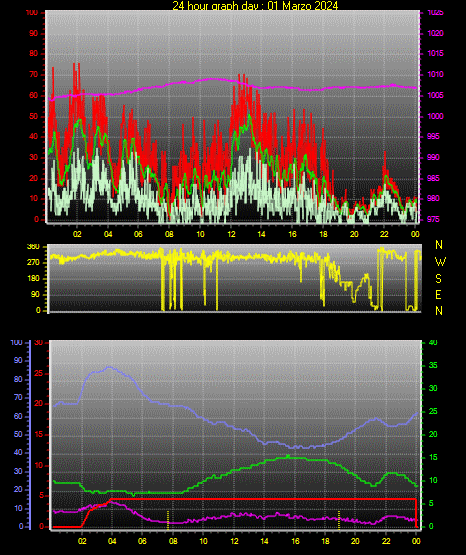Click the red 50 label on wind speed axis
Image resolution: width=466 pixels, height=555 pixels.
(x=33, y=116)
